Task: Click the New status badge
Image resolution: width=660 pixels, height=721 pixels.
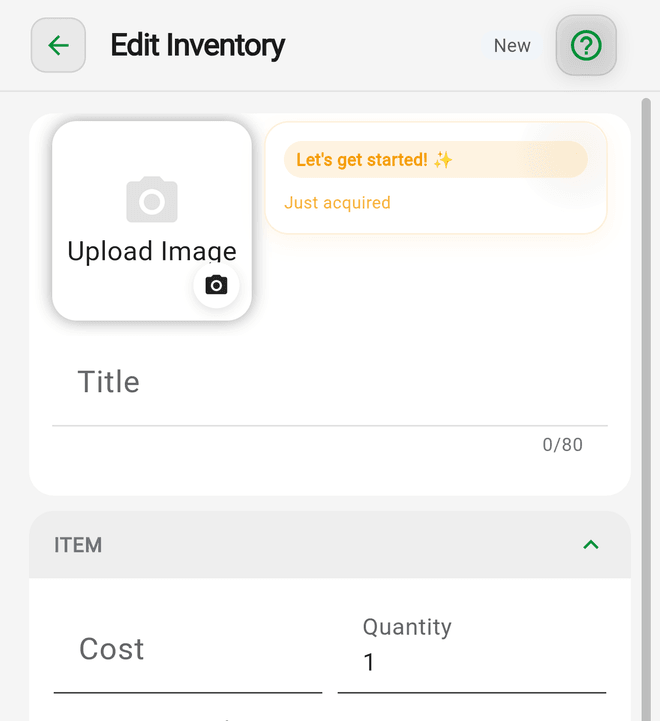Action: [512, 46]
